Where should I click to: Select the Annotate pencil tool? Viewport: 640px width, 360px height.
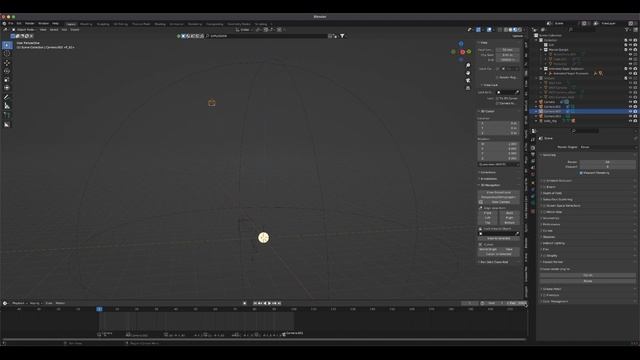click(7, 97)
